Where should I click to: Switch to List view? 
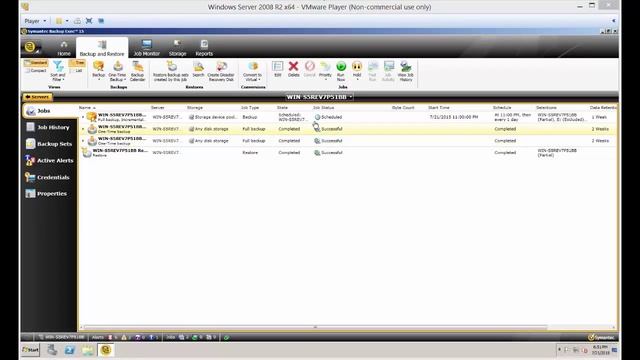pos(77,71)
